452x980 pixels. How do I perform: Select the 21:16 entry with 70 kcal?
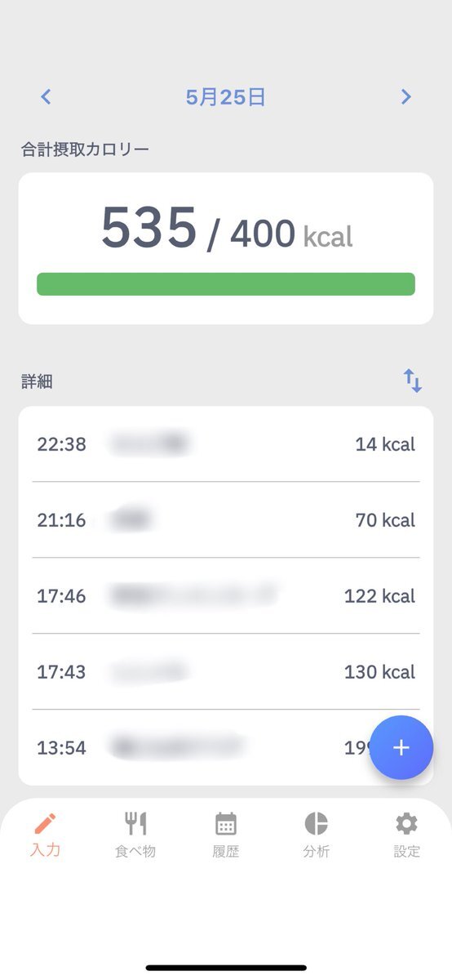click(226, 520)
